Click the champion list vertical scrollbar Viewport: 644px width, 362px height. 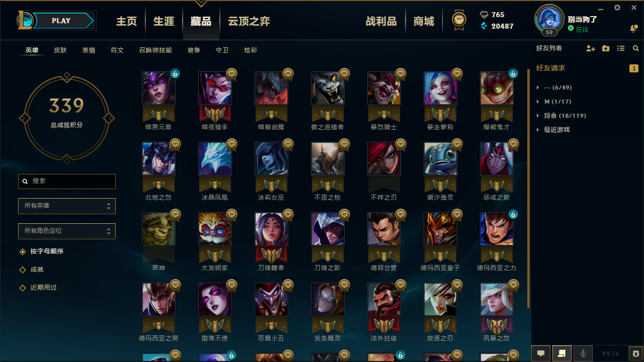pyautogui.click(x=528, y=189)
